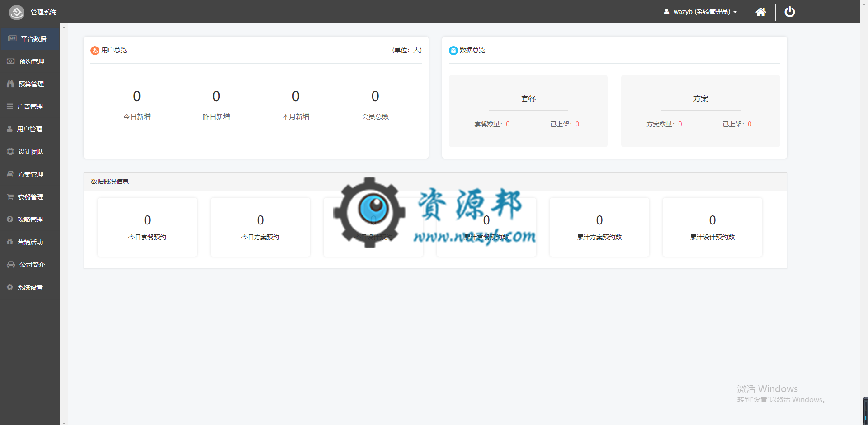Click the book icon next to 方案管理

pos(10,174)
